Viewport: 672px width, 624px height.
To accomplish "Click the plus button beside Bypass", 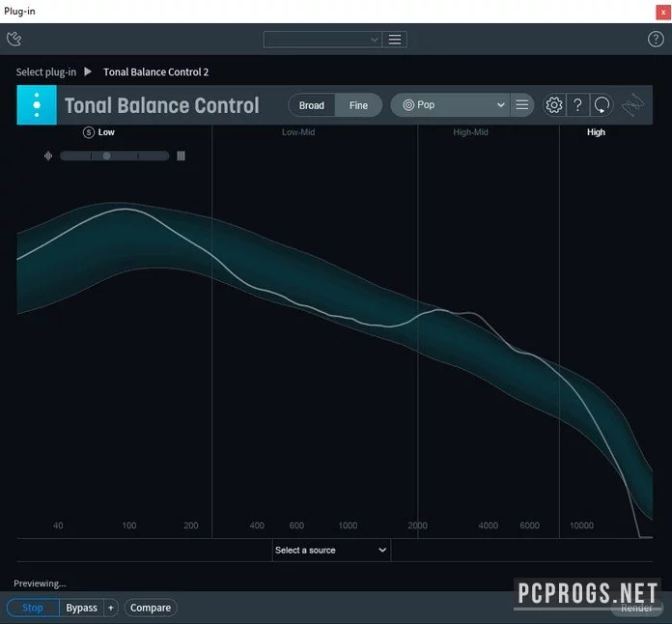I will pyautogui.click(x=111, y=608).
